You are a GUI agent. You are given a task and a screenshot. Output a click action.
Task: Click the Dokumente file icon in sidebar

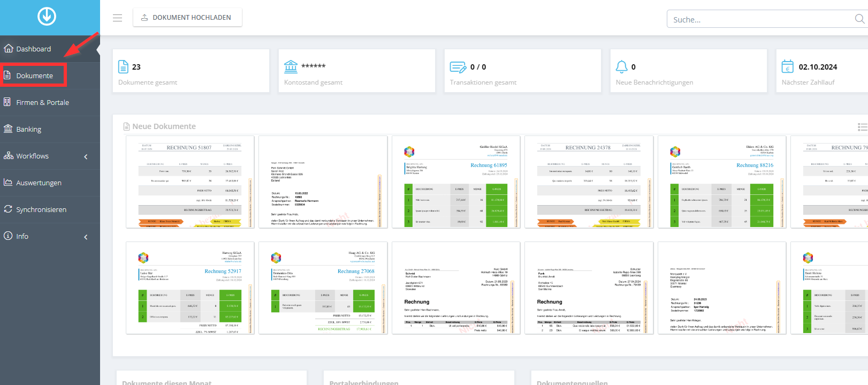click(x=7, y=76)
